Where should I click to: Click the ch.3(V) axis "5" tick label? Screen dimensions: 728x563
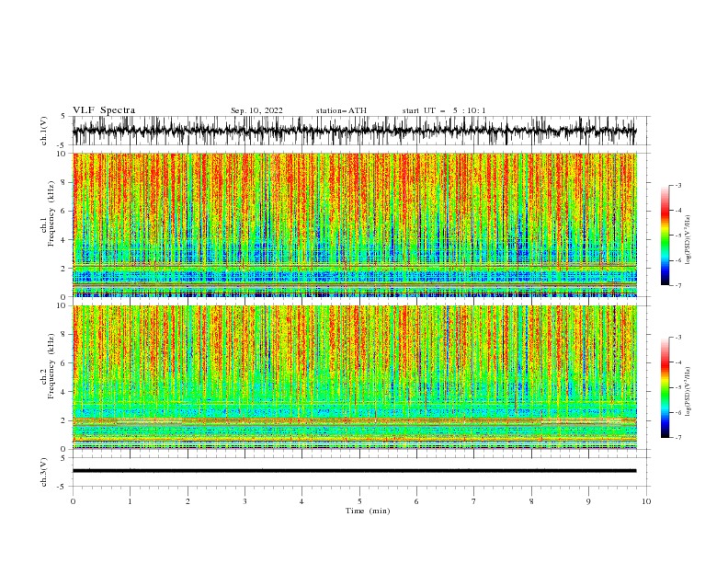pos(65,457)
